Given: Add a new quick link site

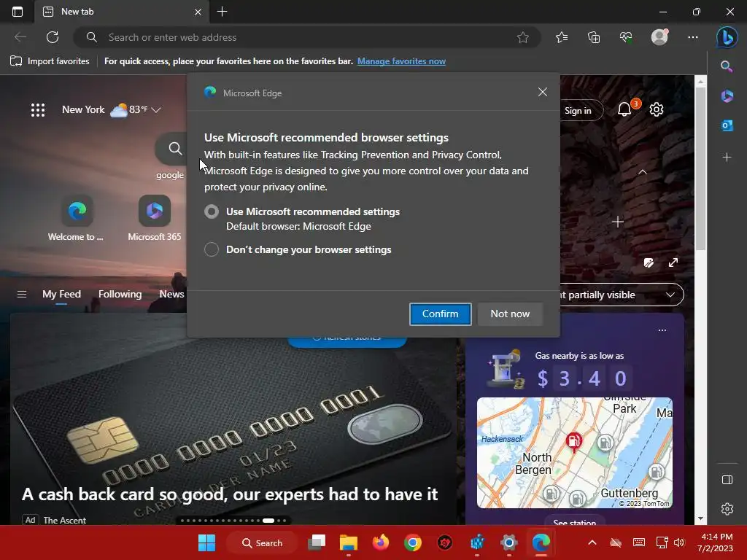Looking at the screenshot, I should click(617, 222).
